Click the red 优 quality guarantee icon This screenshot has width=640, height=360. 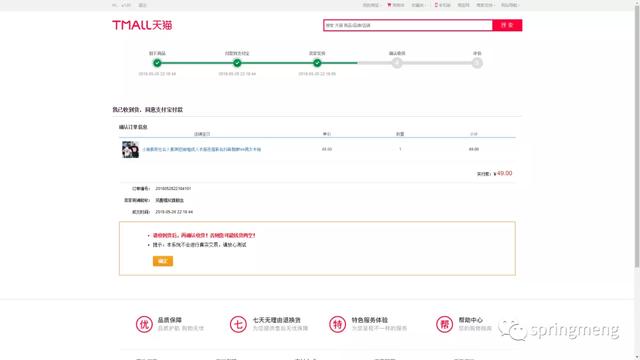coord(144,324)
